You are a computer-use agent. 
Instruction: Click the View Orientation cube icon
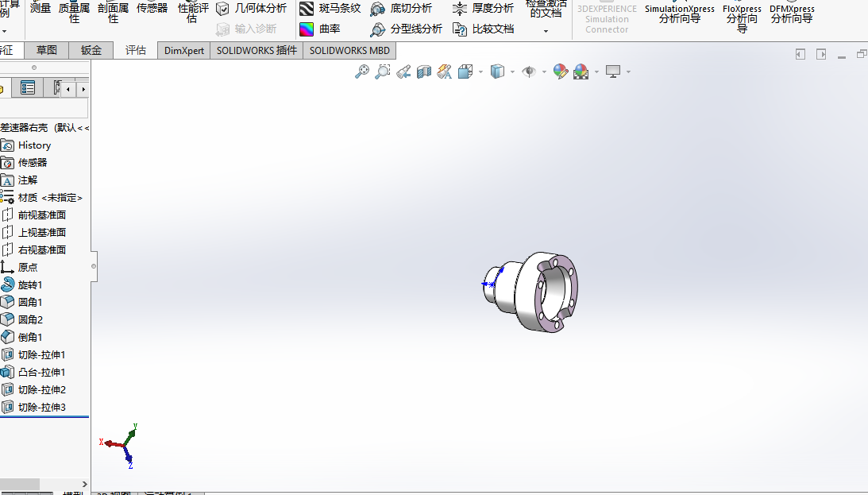(465, 72)
